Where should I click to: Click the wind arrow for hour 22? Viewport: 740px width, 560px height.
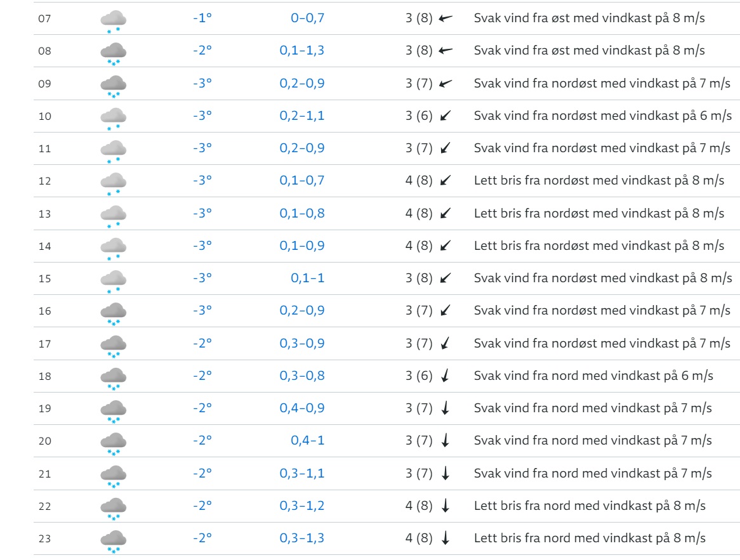click(x=445, y=505)
